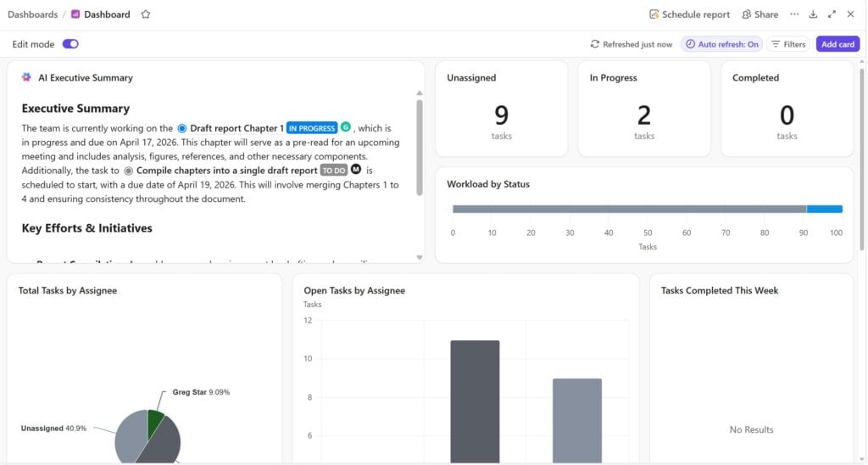This screenshot has width=868, height=465.
Task: Click the TO DO status badge
Action: coord(334,171)
